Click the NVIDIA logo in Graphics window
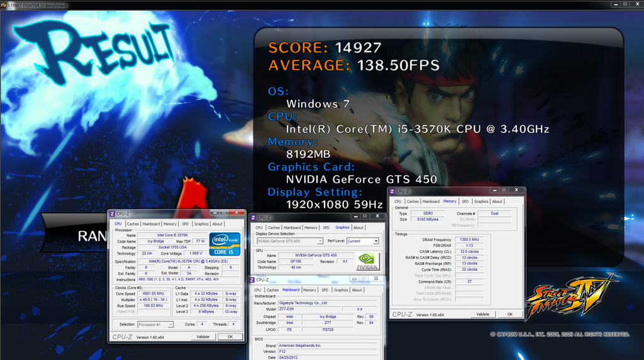This screenshot has width=644, height=360. coord(367,261)
